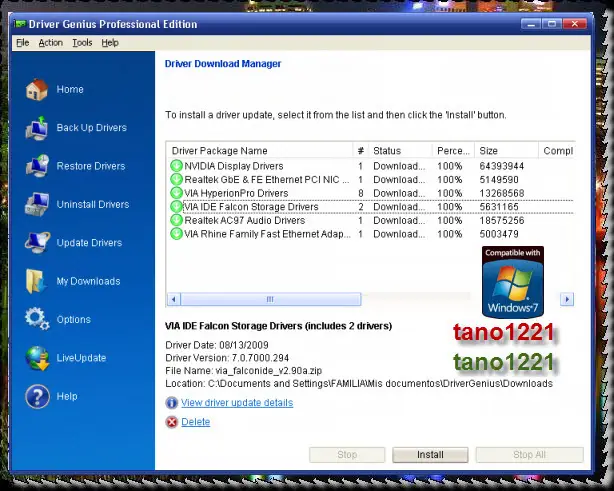Click the Restore Drivers icon
The height and width of the screenshot is (491, 614).
point(37,166)
